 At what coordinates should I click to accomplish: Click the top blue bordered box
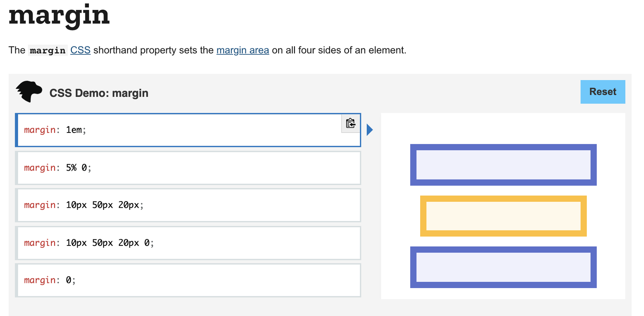(x=503, y=165)
